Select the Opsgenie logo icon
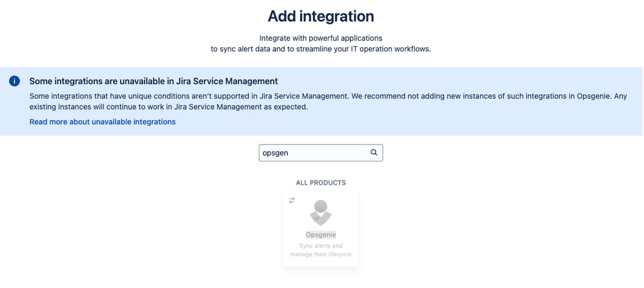The image size is (644, 288). [x=321, y=213]
